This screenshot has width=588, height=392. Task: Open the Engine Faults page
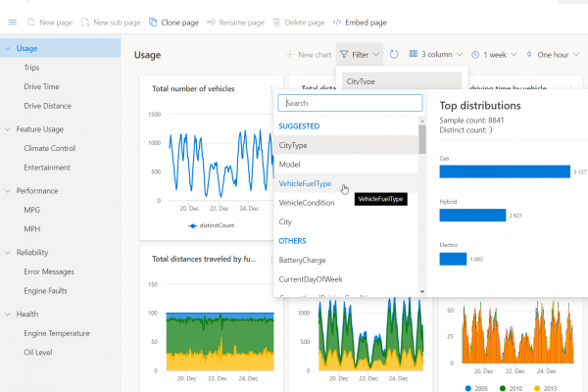(46, 291)
